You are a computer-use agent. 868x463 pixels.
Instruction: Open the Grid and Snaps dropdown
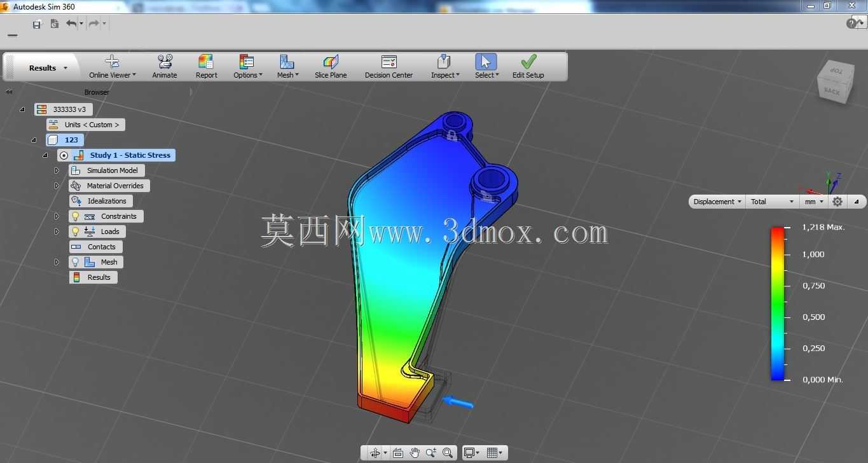494,453
